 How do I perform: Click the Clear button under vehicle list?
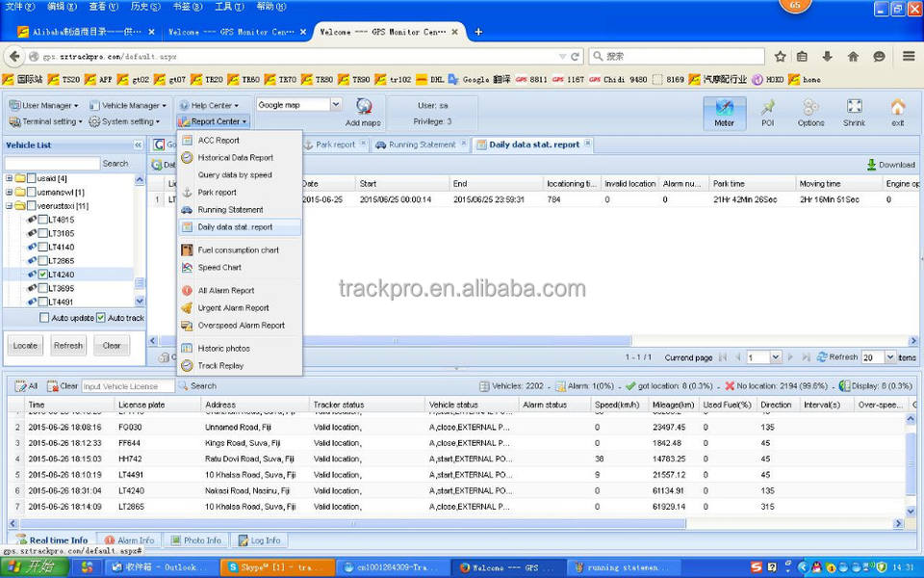point(112,345)
